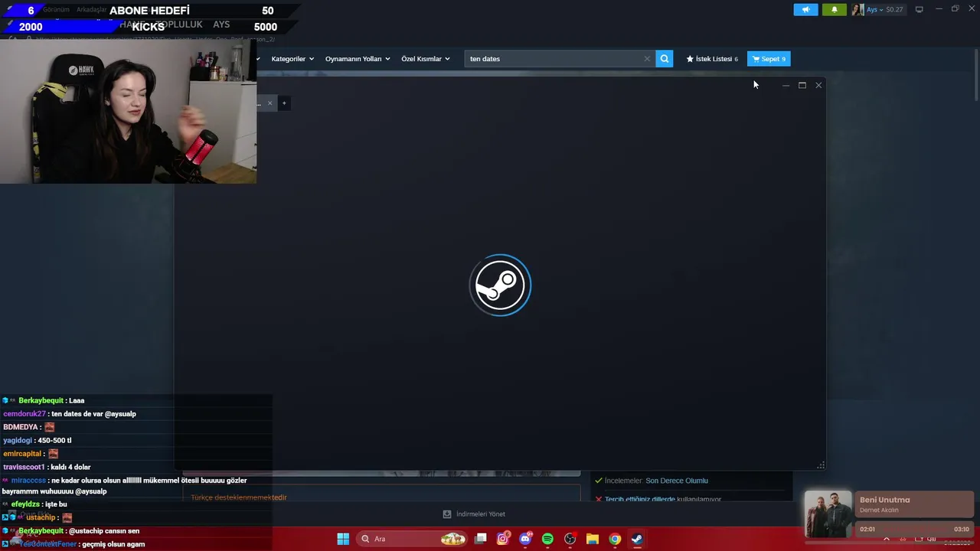Click the $0.27 wallet balance
Viewport: 980px width, 551px height.
[894, 9]
